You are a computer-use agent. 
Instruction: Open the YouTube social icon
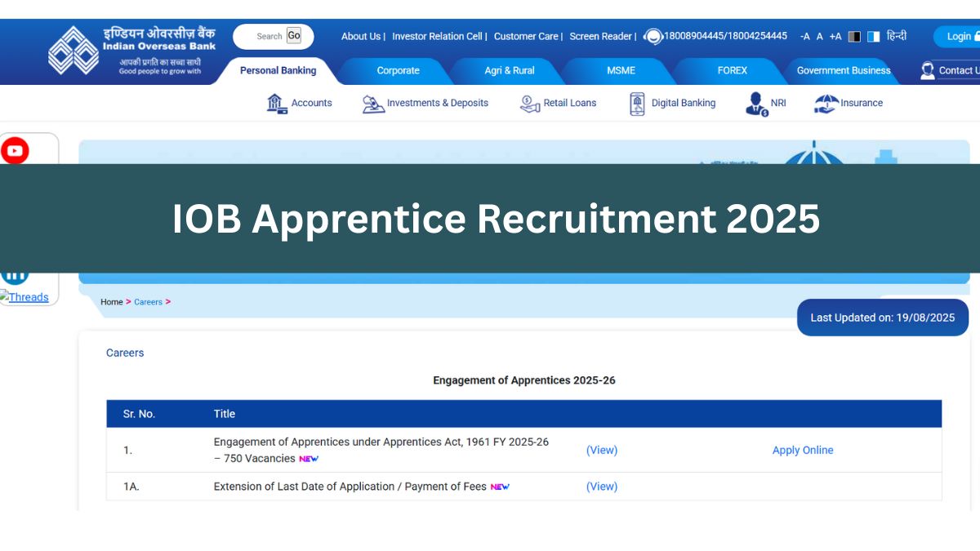pos(15,150)
